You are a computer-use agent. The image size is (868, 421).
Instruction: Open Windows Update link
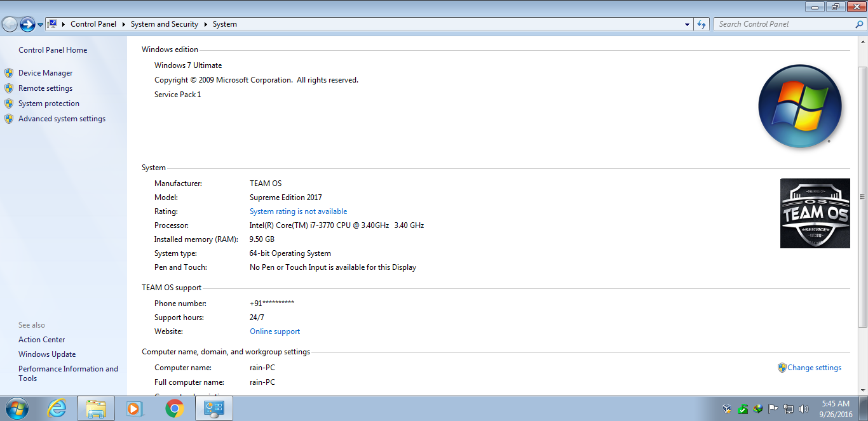point(47,354)
